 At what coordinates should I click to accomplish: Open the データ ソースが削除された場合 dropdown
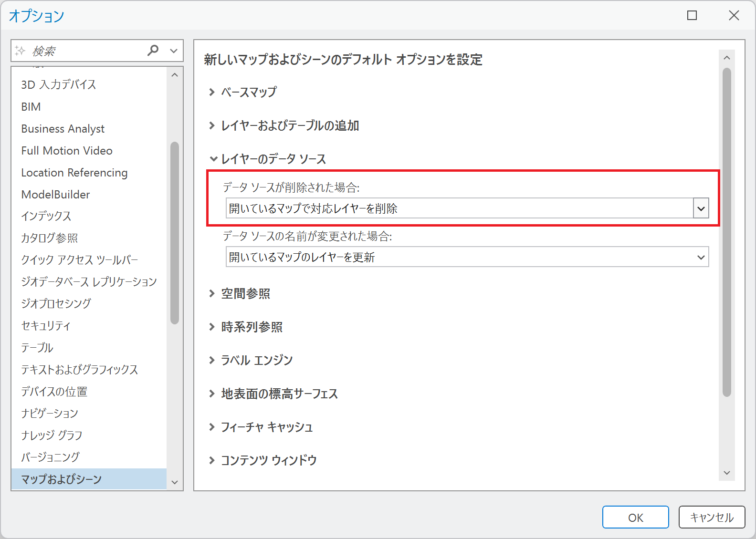click(x=701, y=208)
